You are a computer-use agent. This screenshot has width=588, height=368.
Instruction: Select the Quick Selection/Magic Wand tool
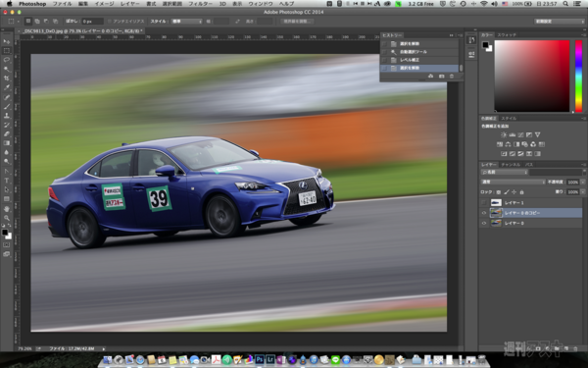(x=7, y=70)
